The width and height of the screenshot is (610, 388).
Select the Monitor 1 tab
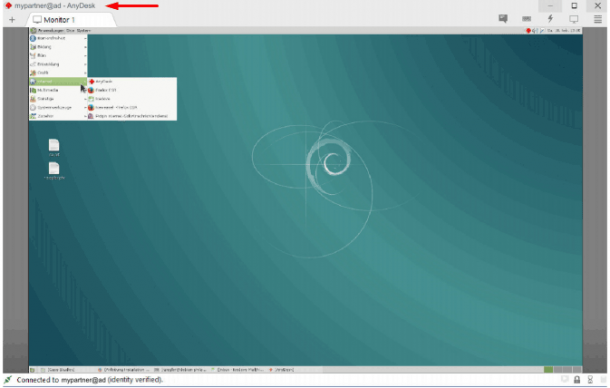(x=53, y=20)
